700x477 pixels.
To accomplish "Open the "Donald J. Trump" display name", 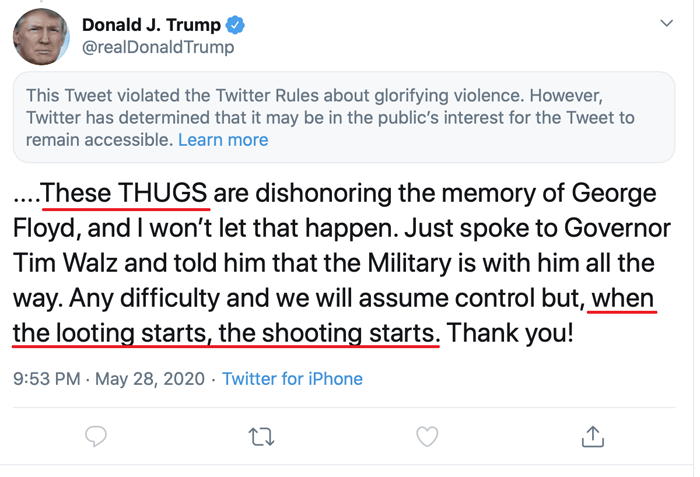I will coord(153,24).
